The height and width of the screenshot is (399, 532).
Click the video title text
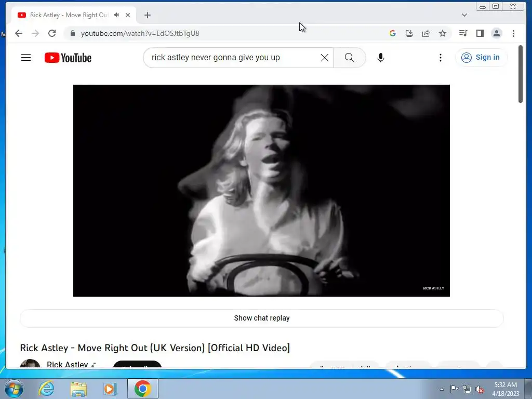[155, 348]
